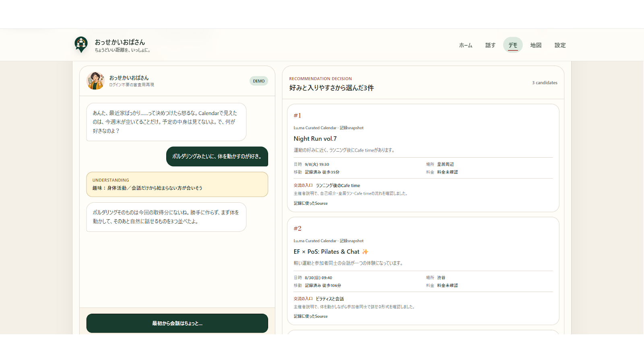Open the 地図 page
Image resolution: width=644 pixels, height=362 pixels.
pos(536,45)
